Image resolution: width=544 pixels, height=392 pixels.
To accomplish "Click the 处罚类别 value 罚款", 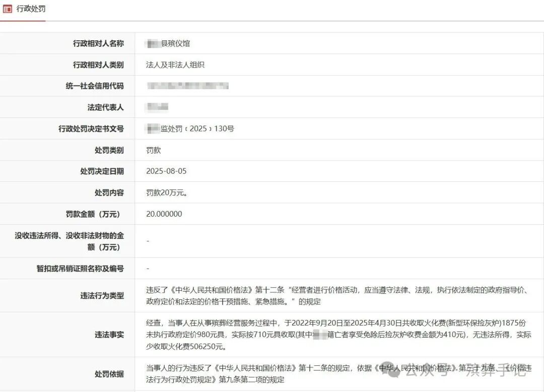I will click(x=153, y=150).
